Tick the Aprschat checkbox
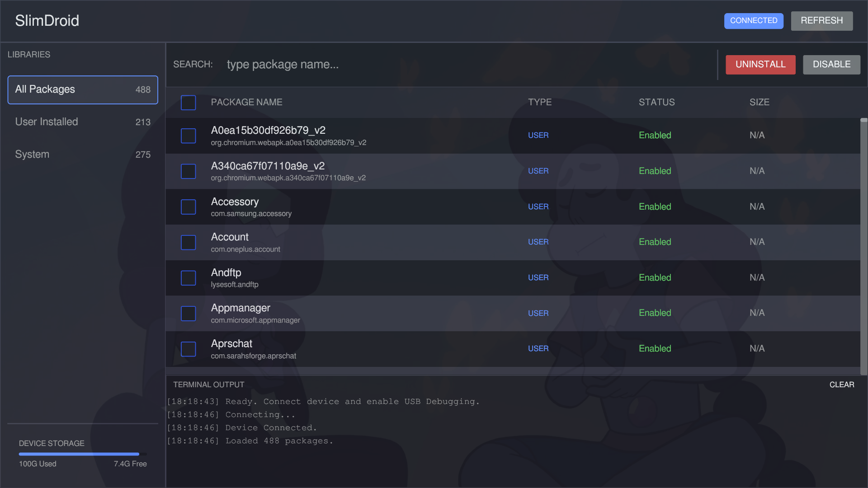The width and height of the screenshot is (868, 488). pos(188,349)
